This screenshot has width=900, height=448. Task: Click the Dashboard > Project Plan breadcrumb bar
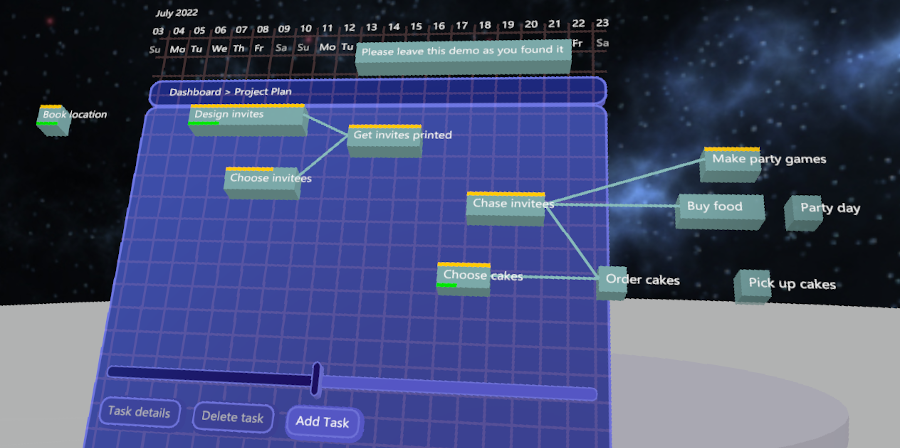pos(378,92)
